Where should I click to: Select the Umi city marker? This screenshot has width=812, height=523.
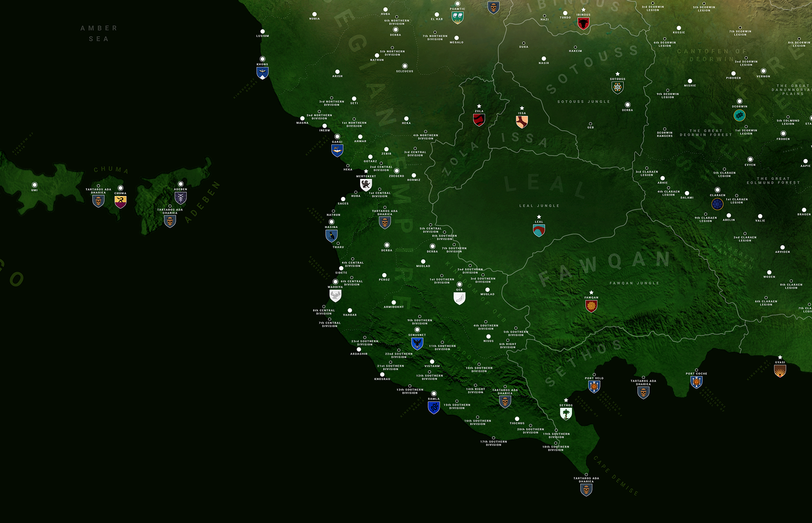(34, 185)
